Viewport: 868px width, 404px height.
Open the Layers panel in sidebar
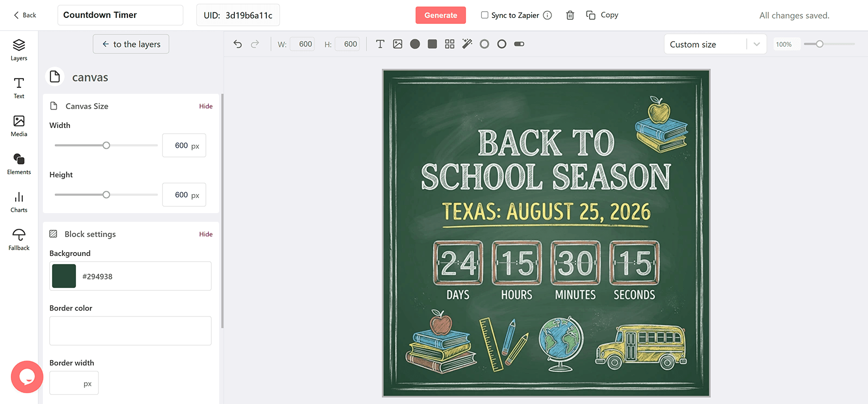click(19, 50)
